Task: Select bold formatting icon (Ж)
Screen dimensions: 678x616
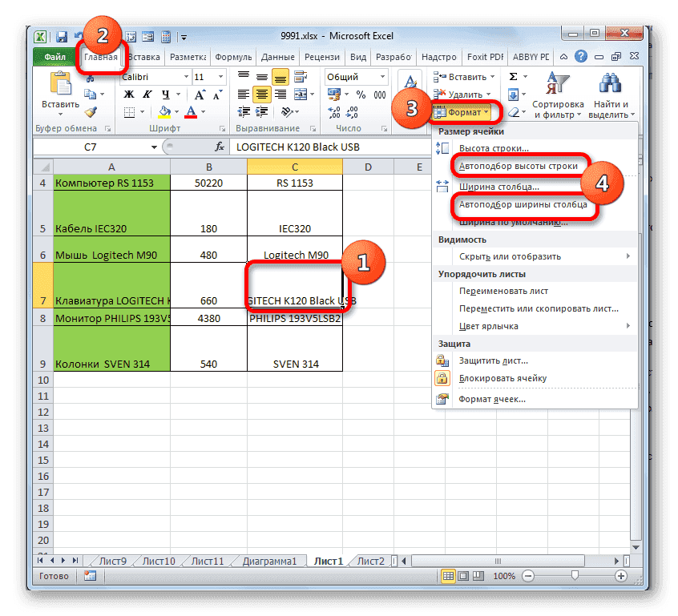Action: pos(128,95)
